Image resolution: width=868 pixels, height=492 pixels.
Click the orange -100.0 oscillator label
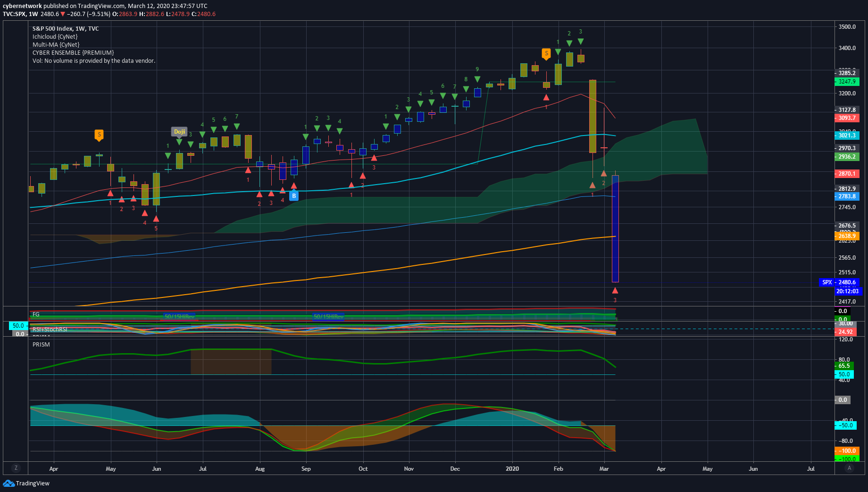[846, 451]
